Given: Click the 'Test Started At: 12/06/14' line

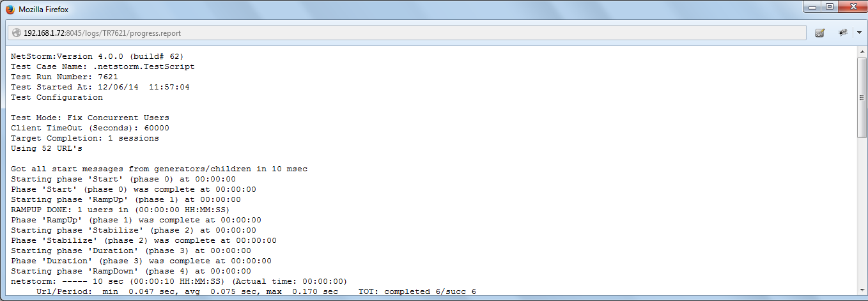Looking at the screenshot, I should tap(100, 87).
